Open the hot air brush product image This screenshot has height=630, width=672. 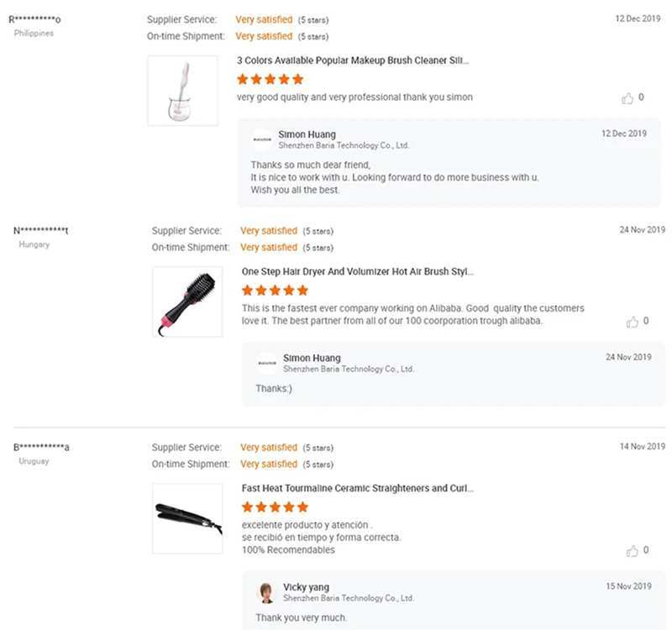(x=187, y=302)
